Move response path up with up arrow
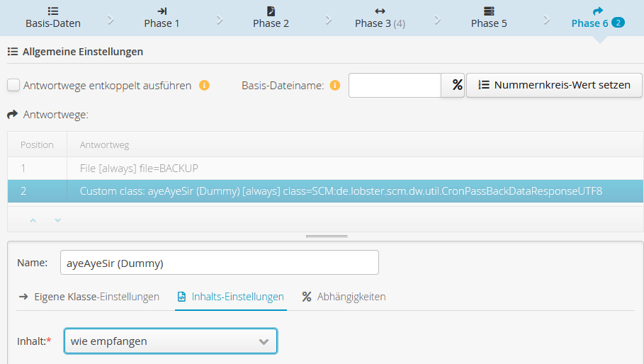 click(x=32, y=220)
